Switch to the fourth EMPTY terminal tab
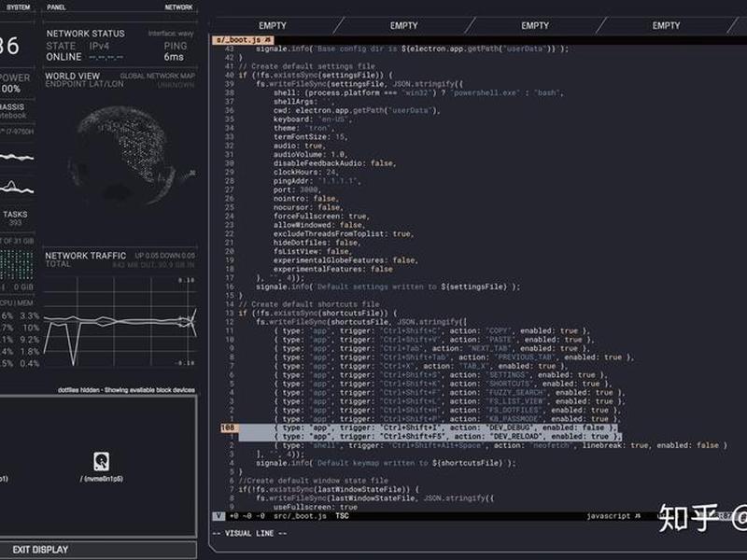 pyautogui.click(x=666, y=26)
